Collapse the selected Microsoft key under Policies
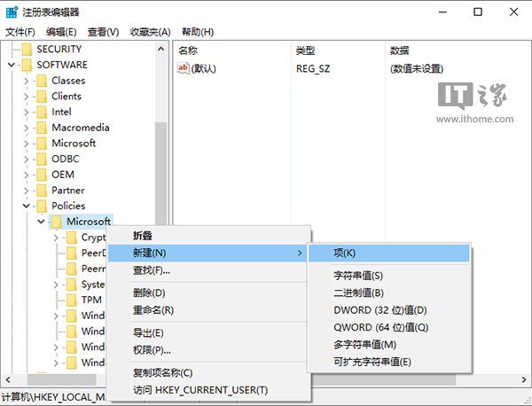The height and width of the screenshot is (406, 532). [42, 222]
